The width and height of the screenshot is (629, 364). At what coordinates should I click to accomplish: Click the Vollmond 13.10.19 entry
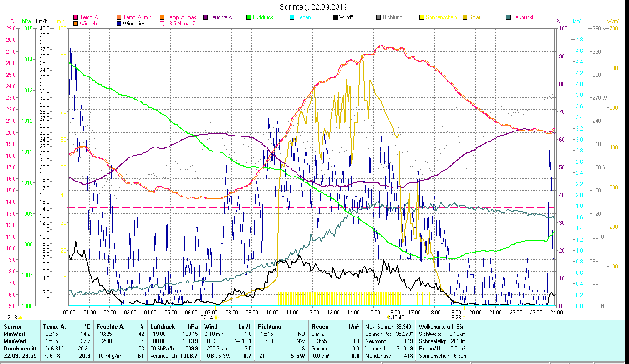(389, 349)
